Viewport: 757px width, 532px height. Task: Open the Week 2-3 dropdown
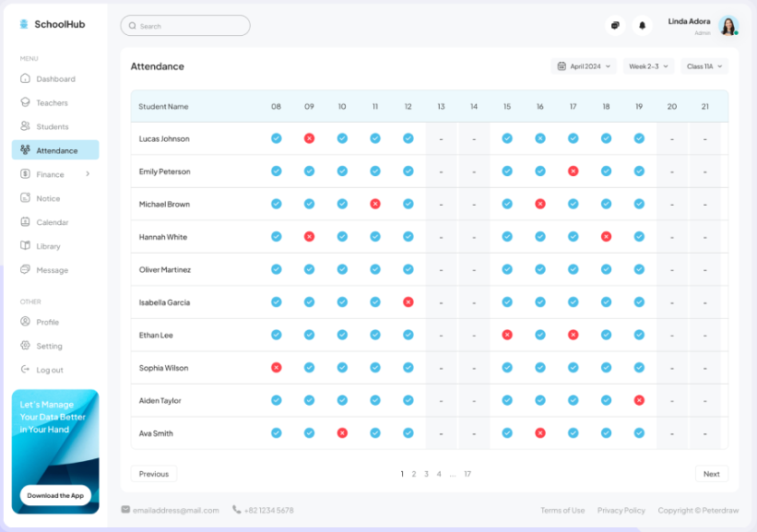click(648, 66)
